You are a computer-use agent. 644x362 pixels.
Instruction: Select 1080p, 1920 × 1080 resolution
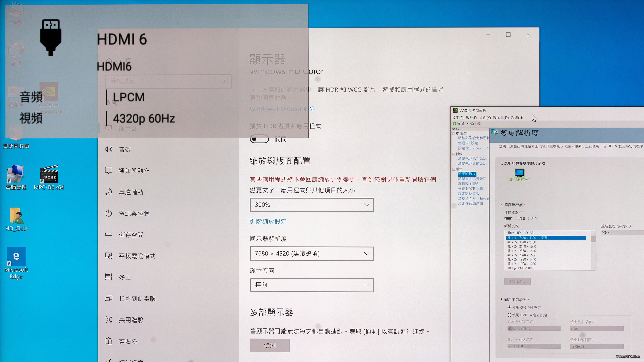tap(521, 268)
